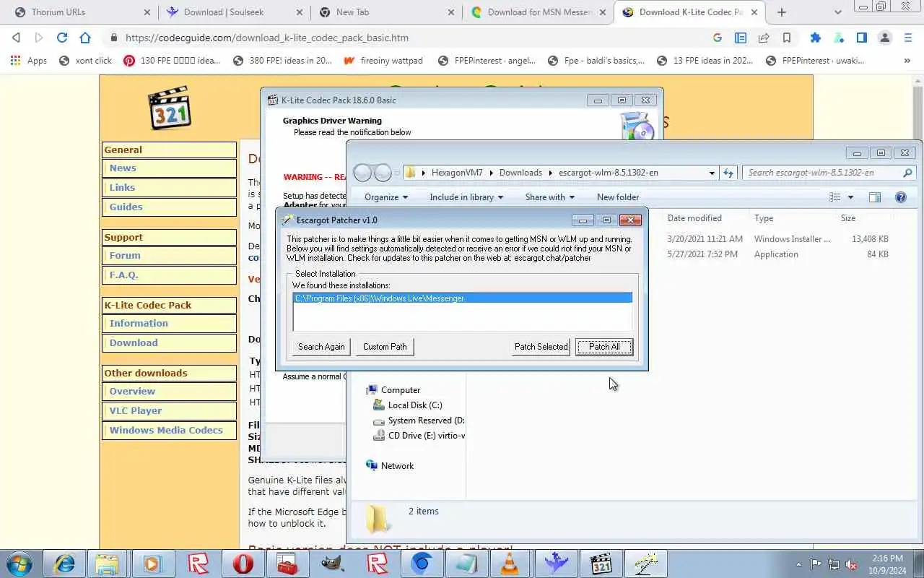Click the Google icon in the address bar

[717, 38]
